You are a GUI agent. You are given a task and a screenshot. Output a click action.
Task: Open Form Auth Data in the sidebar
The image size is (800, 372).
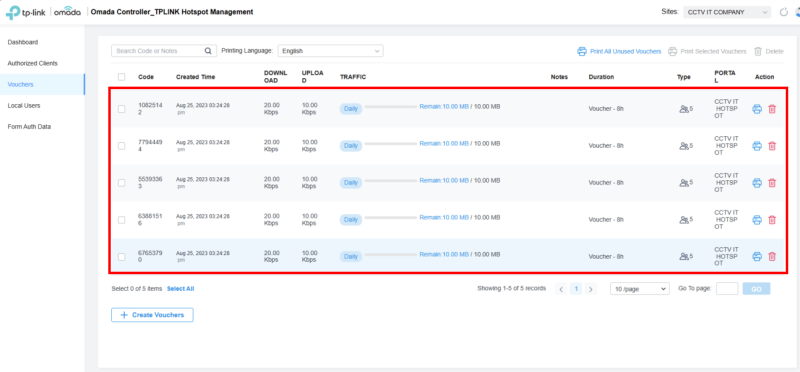[x=29, y=127]
